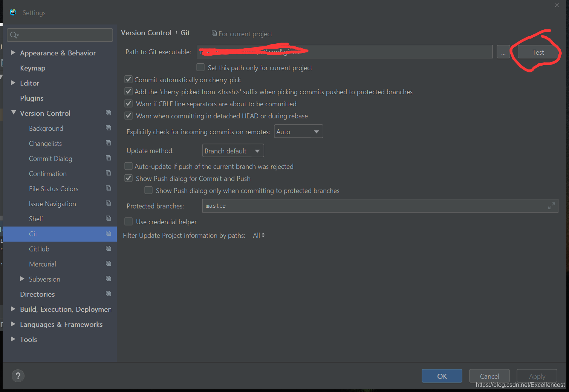This screenshot has width=569, height=392.
Task: Toggle Warn if CRLF line separators checkbox
Action: (128, 104)
